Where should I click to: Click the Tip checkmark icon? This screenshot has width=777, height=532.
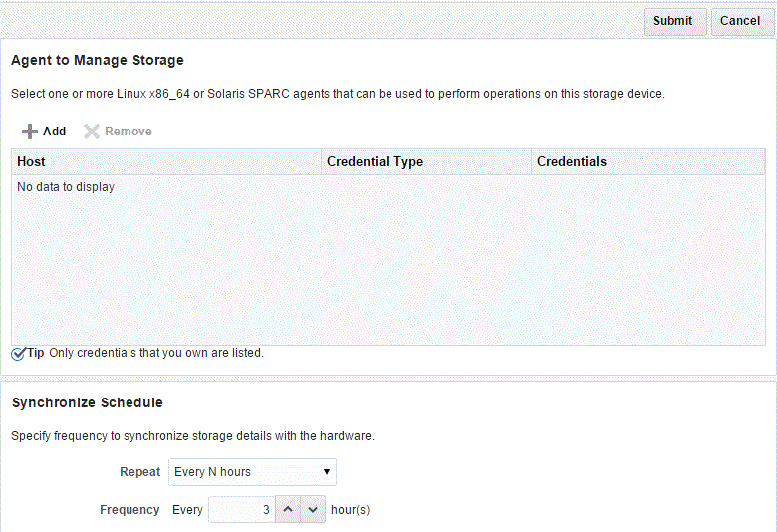coord(18,353)
